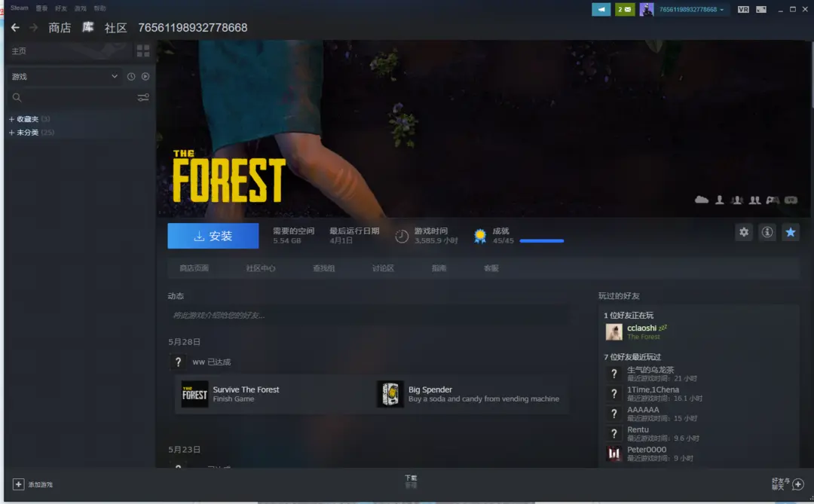The height and width of the screenshot is (504, 814).
Task: Switch to the 社区 tab
Action: [x=116, y=28]
